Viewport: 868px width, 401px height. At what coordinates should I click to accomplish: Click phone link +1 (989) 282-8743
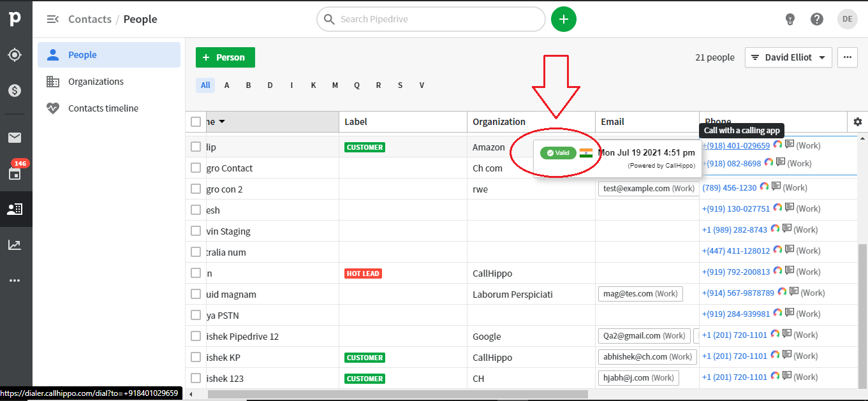pyautogui.click(x=735, y=230)
